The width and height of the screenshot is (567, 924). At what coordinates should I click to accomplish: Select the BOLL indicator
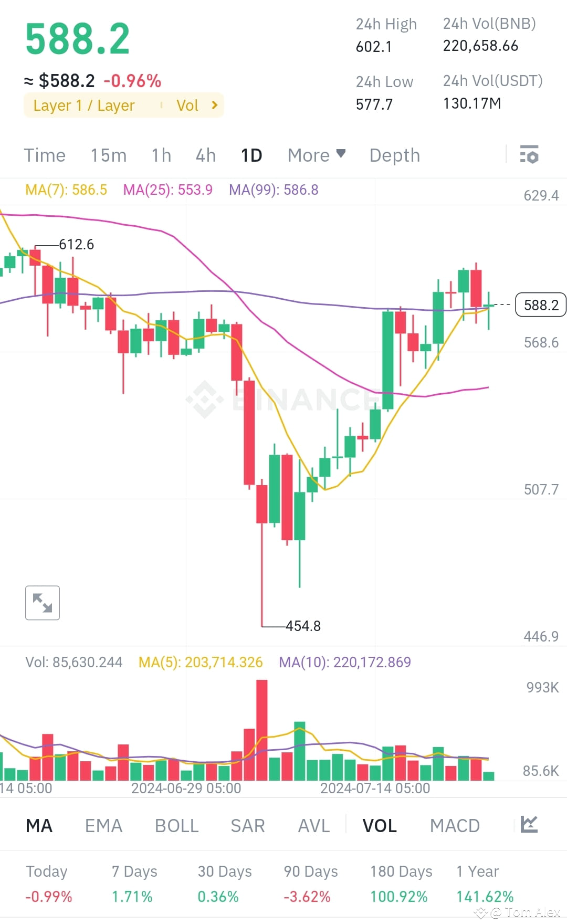coord(176,825)
